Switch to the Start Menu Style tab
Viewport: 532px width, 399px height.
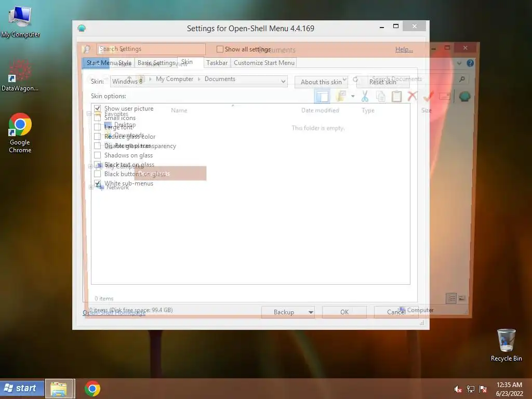tap(109, 63)
